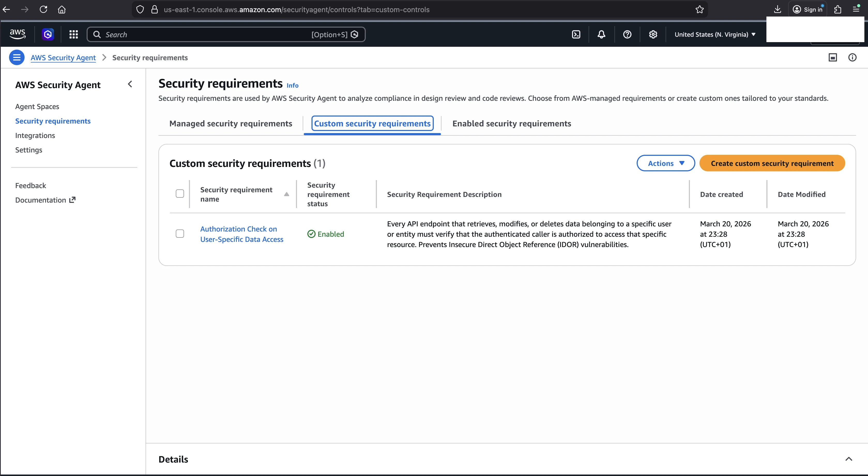This screenshot has height=476, width=868.
Task: Open AWS help question mark icon
Action: (627, 34)
